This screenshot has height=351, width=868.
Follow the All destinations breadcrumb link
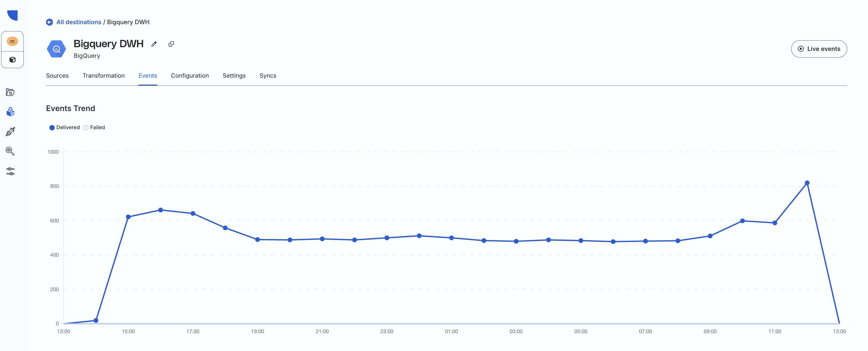point(79,22)
